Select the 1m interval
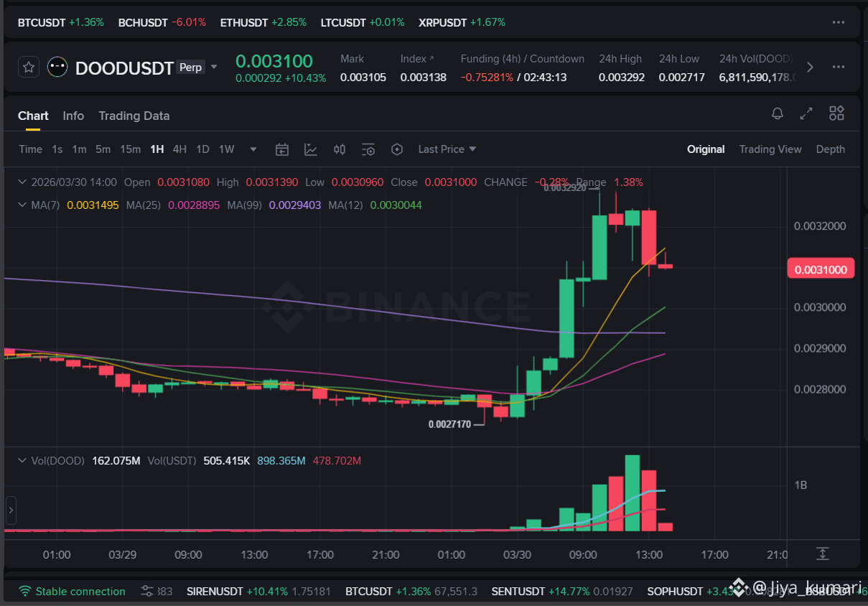The width and height of the screenshot is (868, 606). tap(79, 149)
